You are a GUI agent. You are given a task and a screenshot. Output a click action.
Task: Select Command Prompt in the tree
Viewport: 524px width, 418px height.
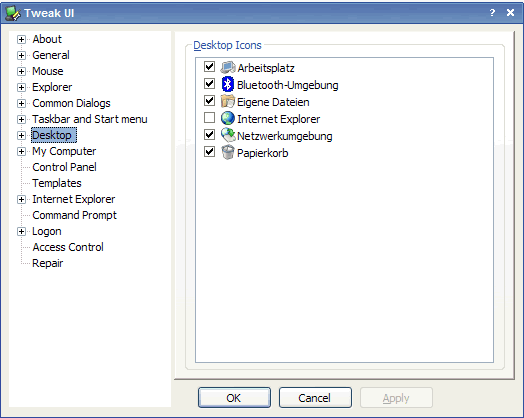(x=75, y=215)
